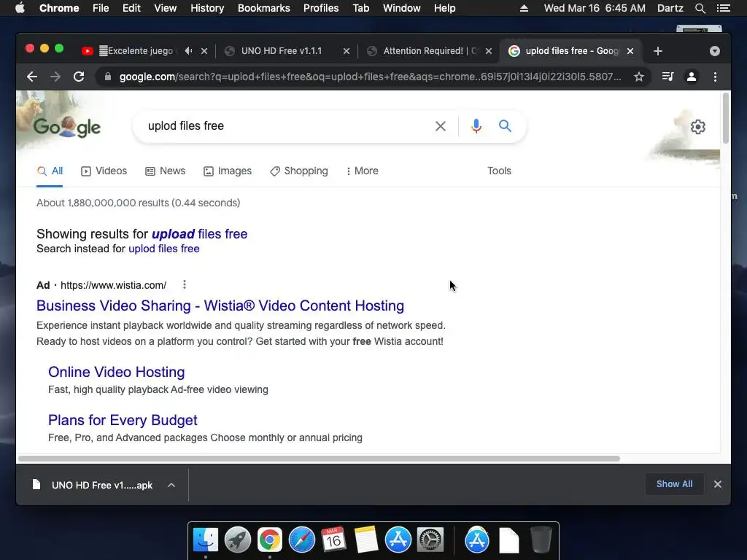This screenshot has width=747, height=560.
Task: Expand the UNO HD Free download options chevron
Action: (171, 485)
